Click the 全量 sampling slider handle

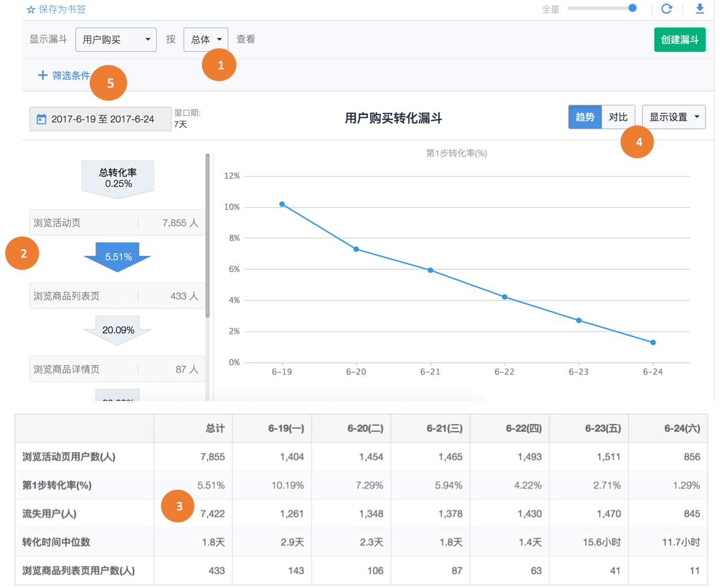tap(633, 8)
